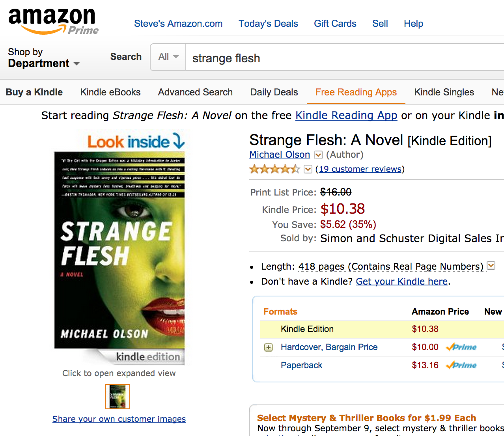Select the small book cover thumbnail

pos(118,396)
